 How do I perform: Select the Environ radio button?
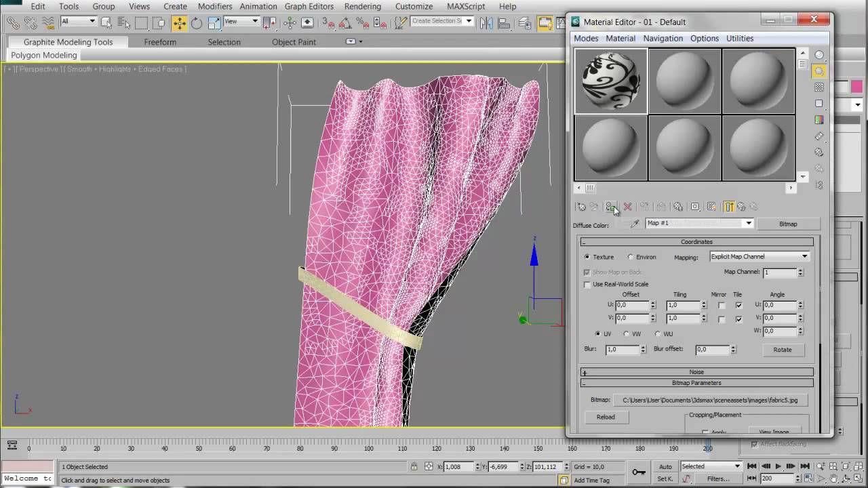[x=630, y=257]
